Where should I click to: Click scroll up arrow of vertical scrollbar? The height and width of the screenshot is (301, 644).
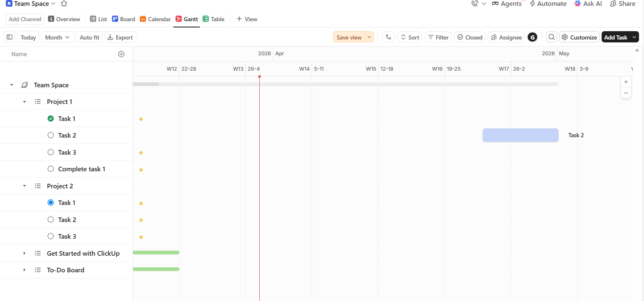coord(637,50)
